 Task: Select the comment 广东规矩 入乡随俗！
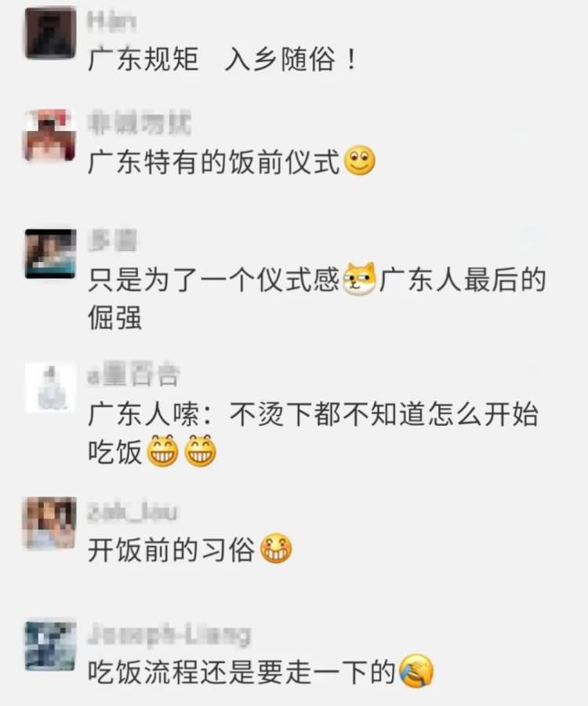(x=223, y=59)
